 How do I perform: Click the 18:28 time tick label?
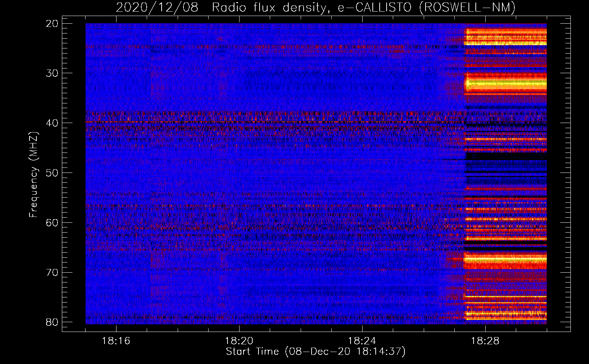(x=485, y=341)
